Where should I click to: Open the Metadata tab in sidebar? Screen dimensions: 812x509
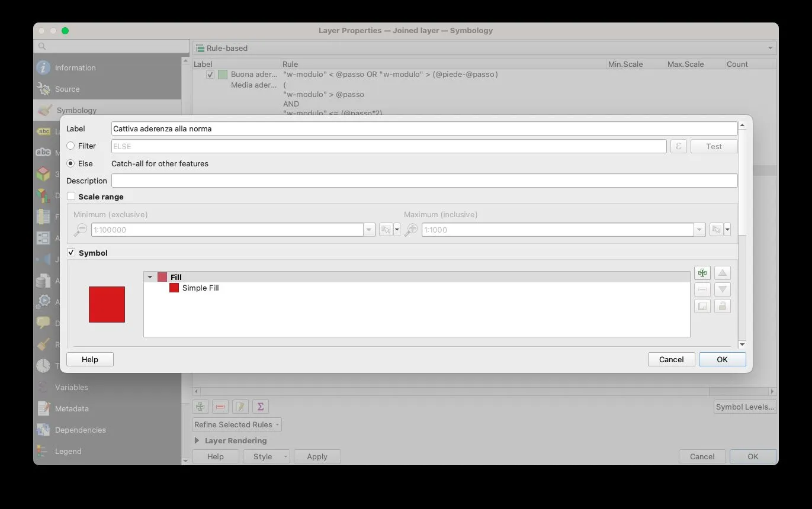pyautogui.click(x=71, y=408)
